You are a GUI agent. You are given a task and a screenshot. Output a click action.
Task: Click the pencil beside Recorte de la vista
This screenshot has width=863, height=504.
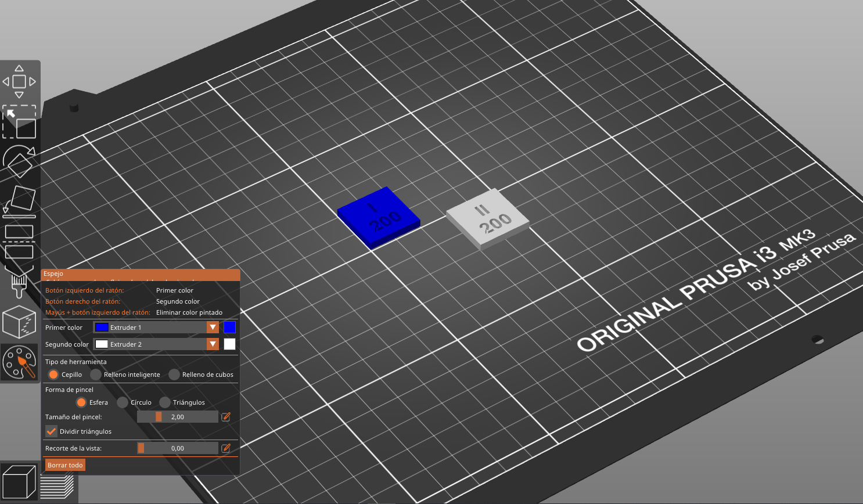[x=226, y=448]
